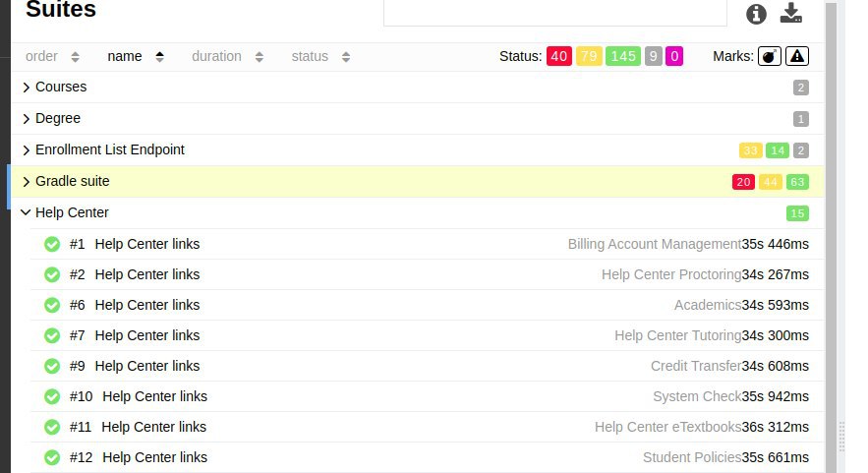Click passed check icon of test #6

pos(52,305)
